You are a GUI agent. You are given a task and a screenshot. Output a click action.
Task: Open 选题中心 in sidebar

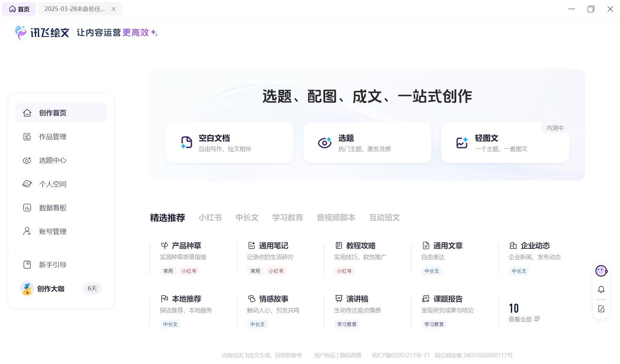click(61, 160)
